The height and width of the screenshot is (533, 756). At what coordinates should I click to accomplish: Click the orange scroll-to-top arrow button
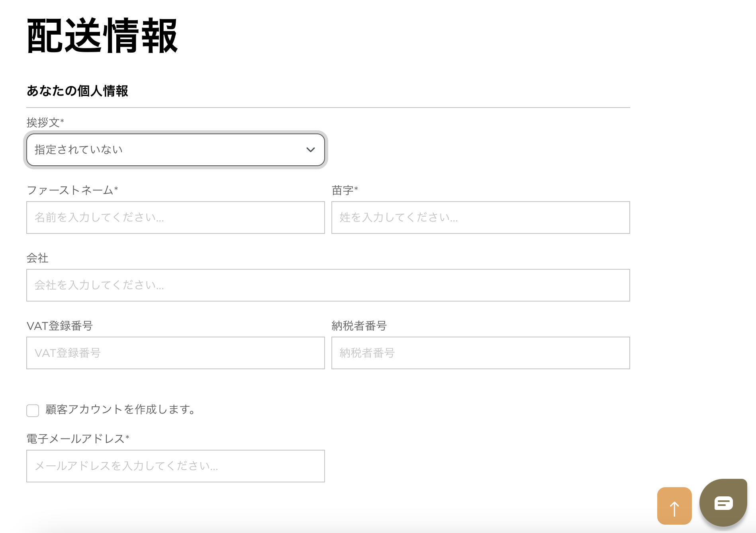click(674, 506)
